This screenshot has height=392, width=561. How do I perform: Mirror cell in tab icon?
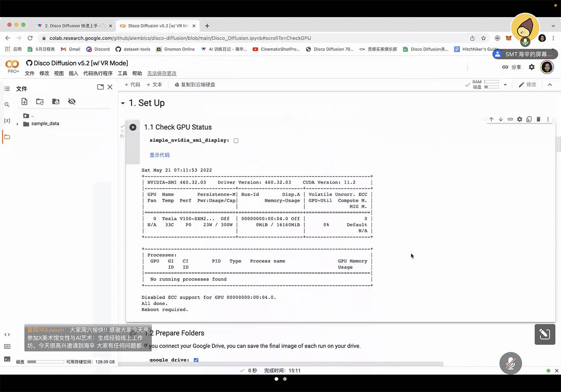tap(529, 119)
